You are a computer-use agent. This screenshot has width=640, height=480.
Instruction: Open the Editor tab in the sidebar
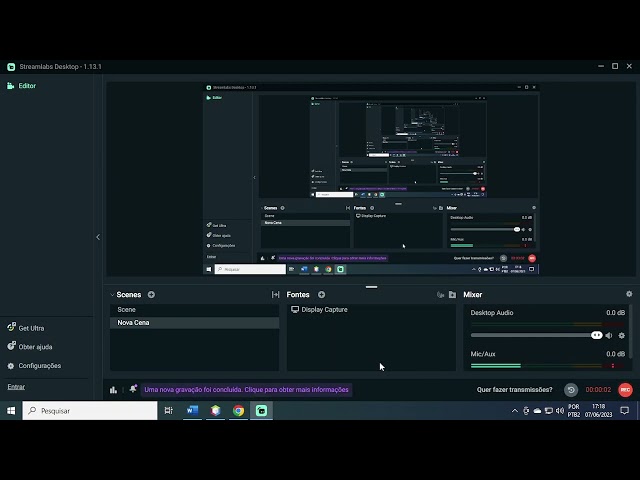[x=22, y=86]
